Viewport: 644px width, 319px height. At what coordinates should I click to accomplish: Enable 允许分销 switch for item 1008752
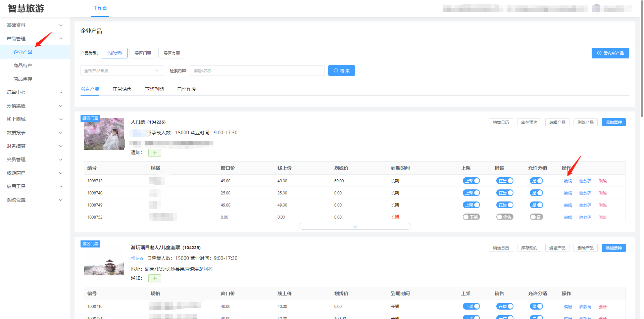[x=536, y=217]
